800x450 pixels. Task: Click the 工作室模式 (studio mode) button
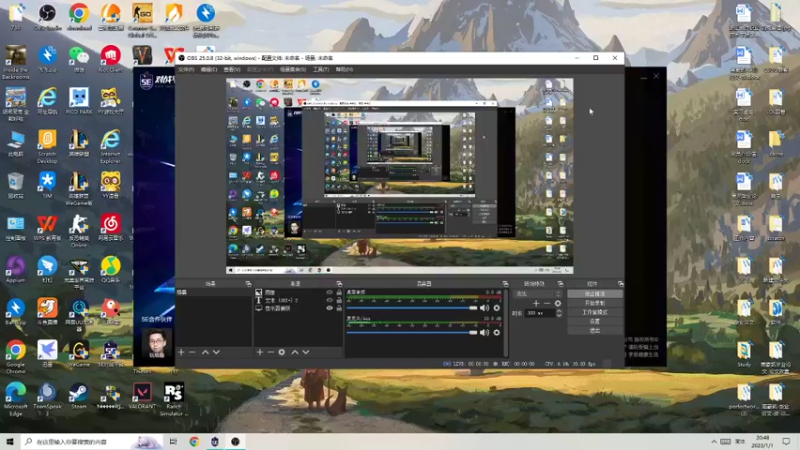(595, 312)
